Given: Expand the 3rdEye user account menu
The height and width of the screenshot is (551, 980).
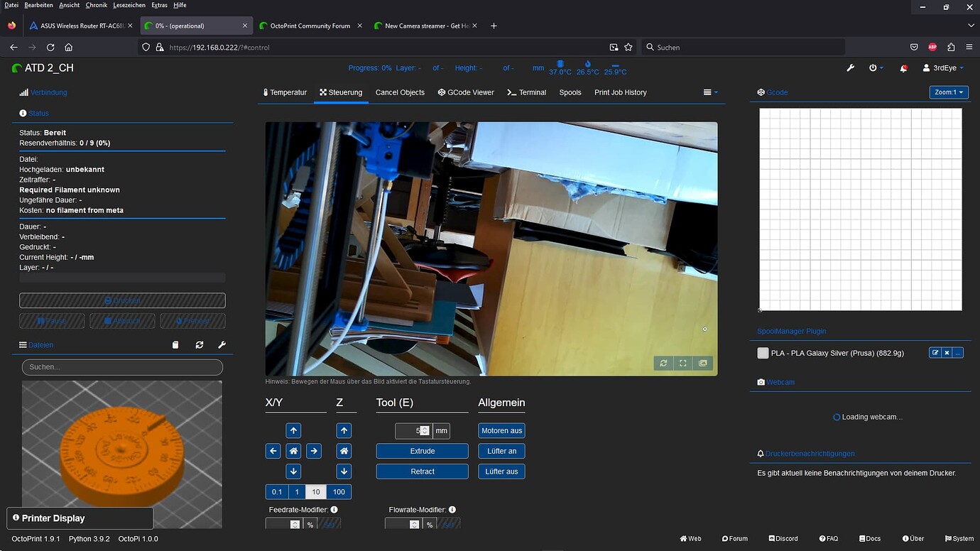Looking at the screenshot, I should (x=943, y=67).
